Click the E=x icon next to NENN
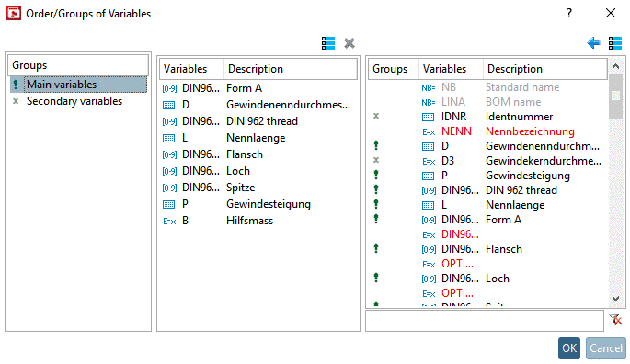630x364 pixels. pyautogui.click(x=429, y=132)
